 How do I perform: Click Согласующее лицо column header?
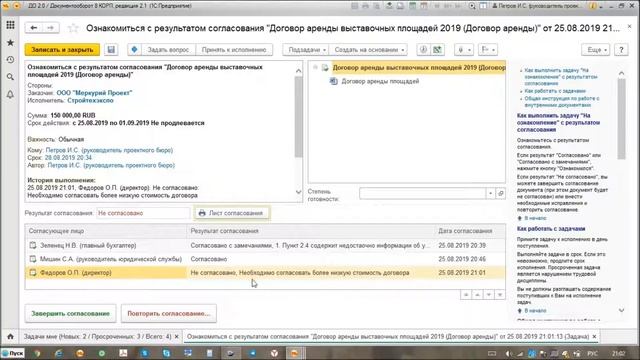coord(106,231)
